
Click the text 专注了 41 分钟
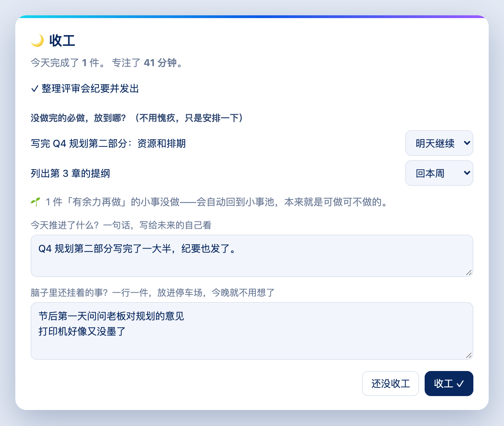147,63
